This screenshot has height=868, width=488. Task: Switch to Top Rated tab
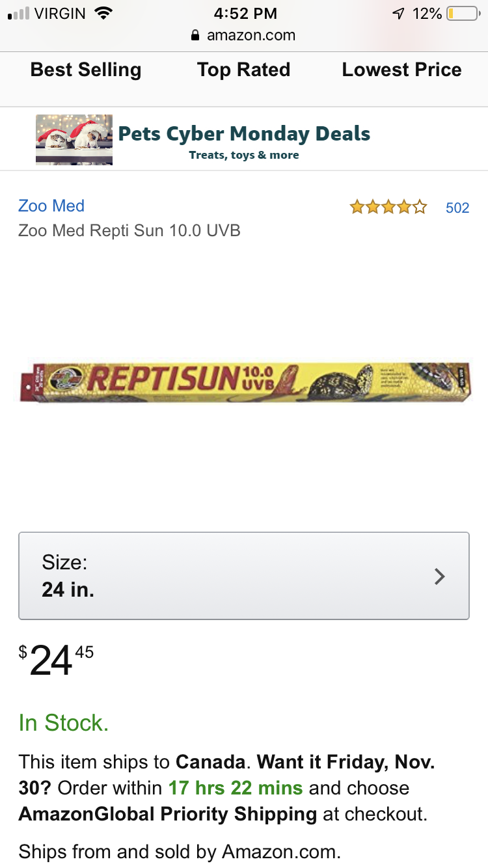coord(243,70)
